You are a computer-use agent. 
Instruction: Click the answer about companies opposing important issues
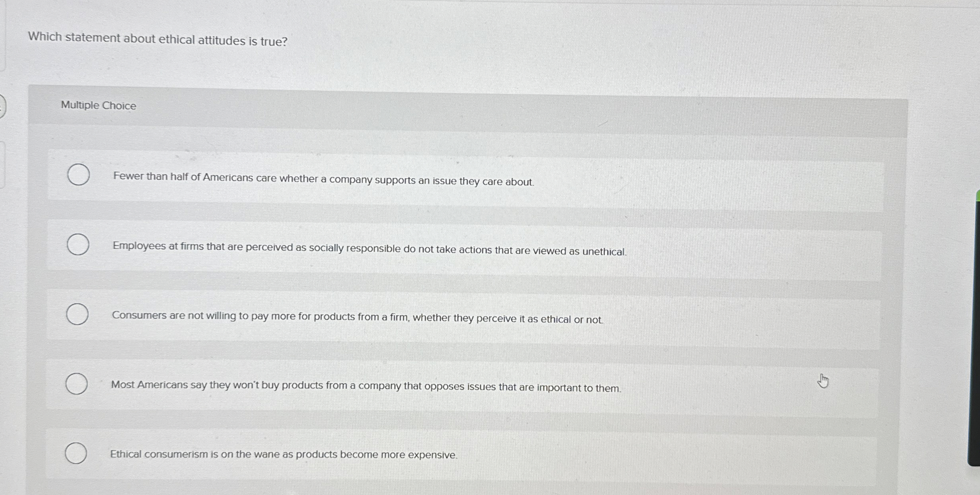point(366,386)
